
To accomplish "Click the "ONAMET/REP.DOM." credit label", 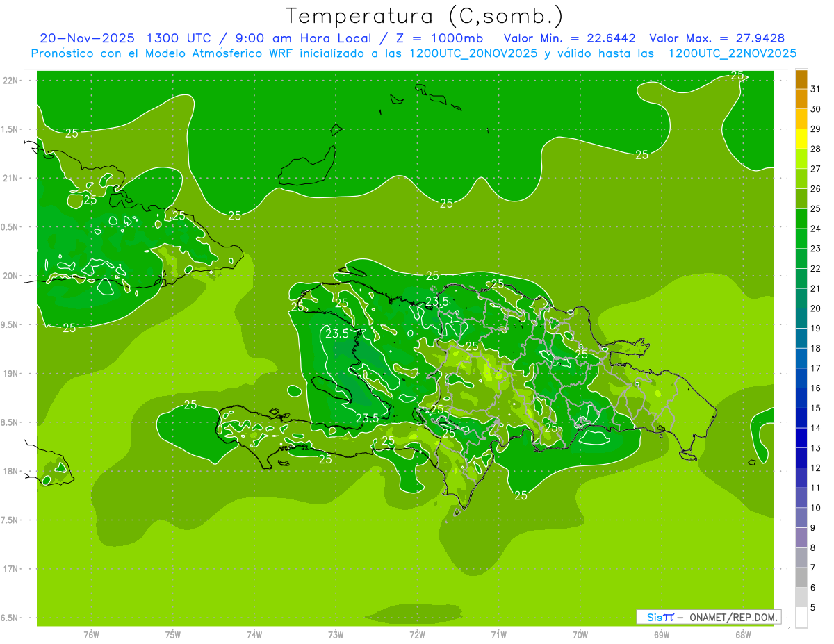I will 735,617.
